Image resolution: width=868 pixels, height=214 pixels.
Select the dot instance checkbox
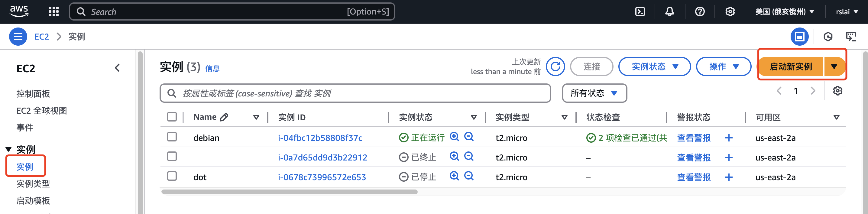click(172, 176)
